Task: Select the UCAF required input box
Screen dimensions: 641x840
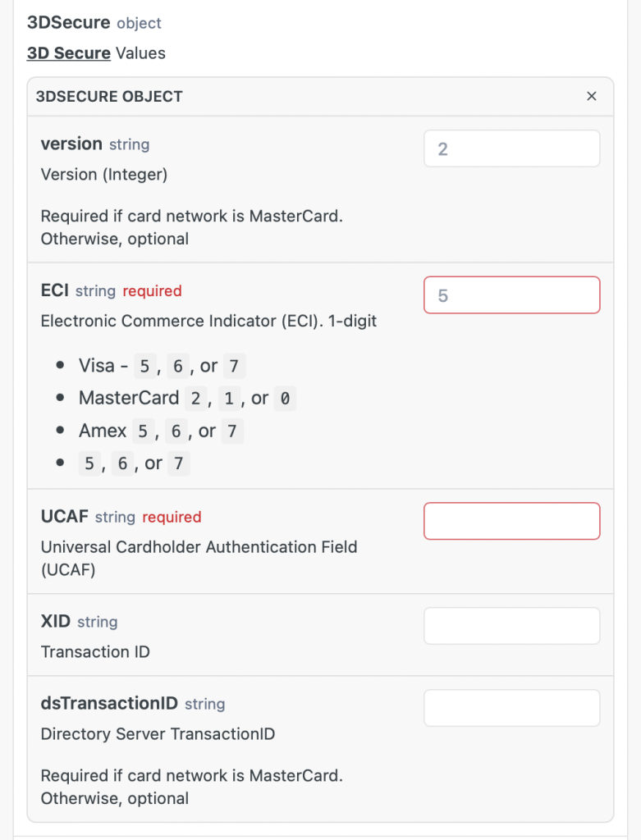Action: click(511, 522)
